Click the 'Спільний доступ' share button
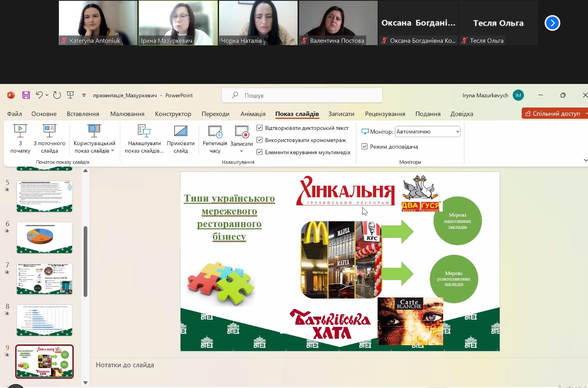 tap(553, 113)
